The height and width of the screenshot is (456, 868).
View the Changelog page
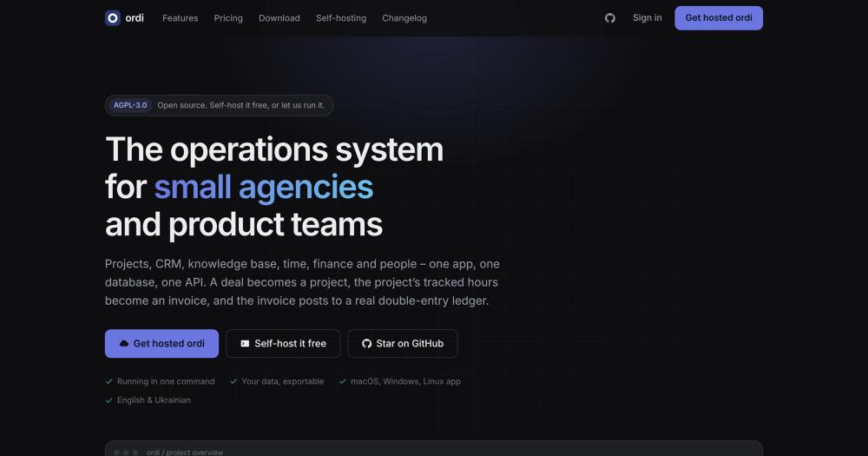404,18
